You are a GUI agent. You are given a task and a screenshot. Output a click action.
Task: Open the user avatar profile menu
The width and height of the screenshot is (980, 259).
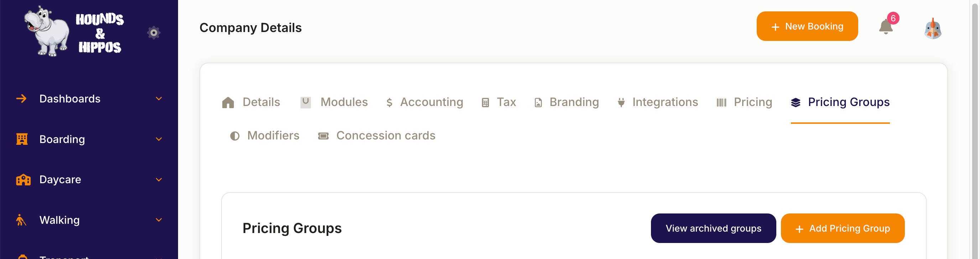(933, 28)
